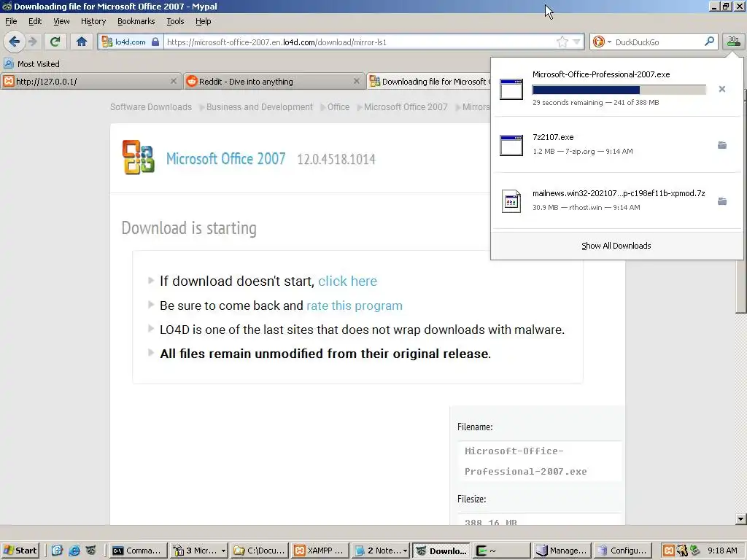The height and width of the screenshot is (560, 747).
Task: Toggle the downloads panel button showing 30s
Action: pyautogui.click(x=733, y=42)
